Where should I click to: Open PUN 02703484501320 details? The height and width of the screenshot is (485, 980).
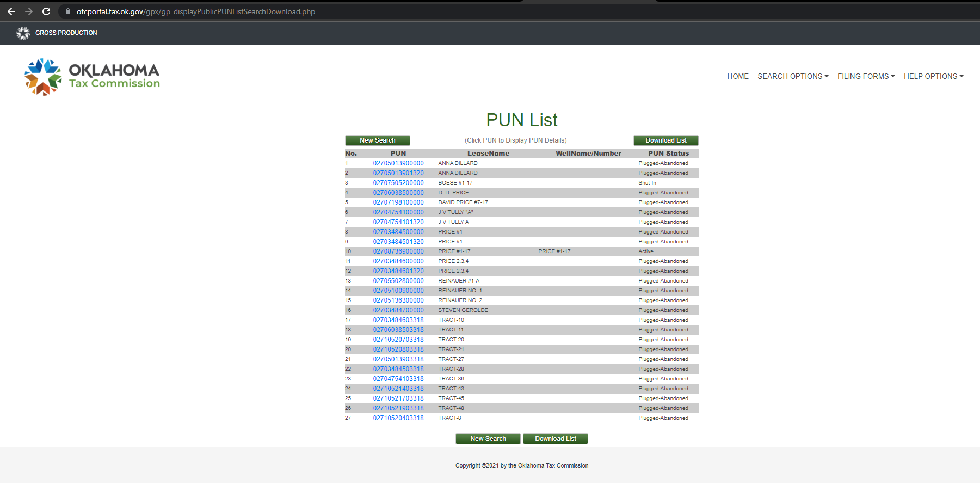(398, 242)
